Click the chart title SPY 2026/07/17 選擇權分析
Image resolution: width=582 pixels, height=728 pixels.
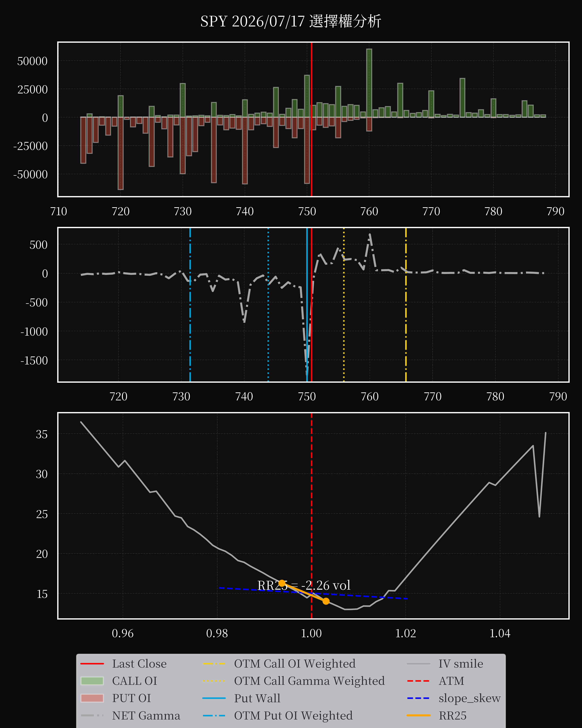pos(291,22)
